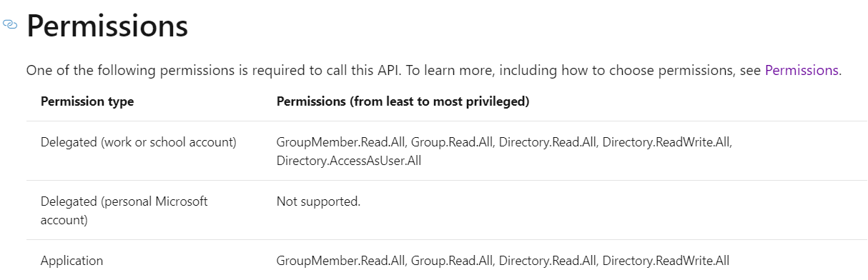Click the Delegated personal Microsoft account cell
The width and height of the screenshot is (868, 280).
coord(124,211)
